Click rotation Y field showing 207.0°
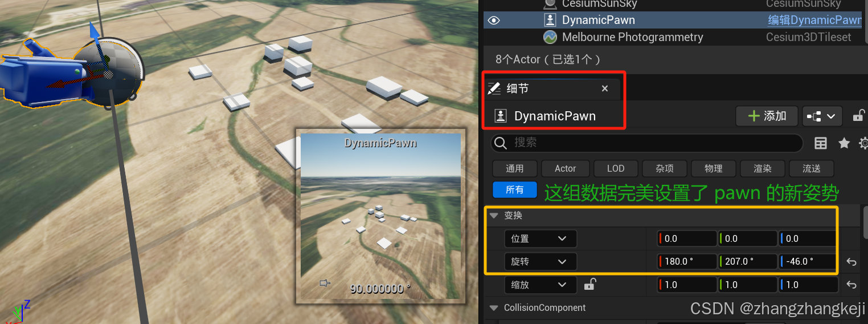868x324 pixels. coord(747,261)
